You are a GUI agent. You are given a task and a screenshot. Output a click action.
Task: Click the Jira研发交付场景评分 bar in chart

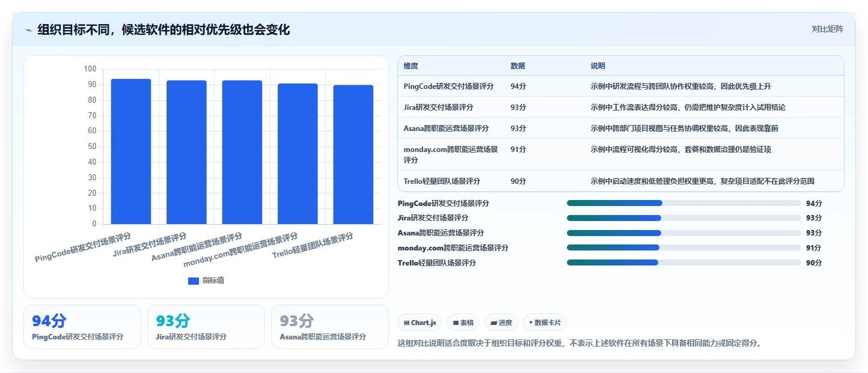coord(186,152)
